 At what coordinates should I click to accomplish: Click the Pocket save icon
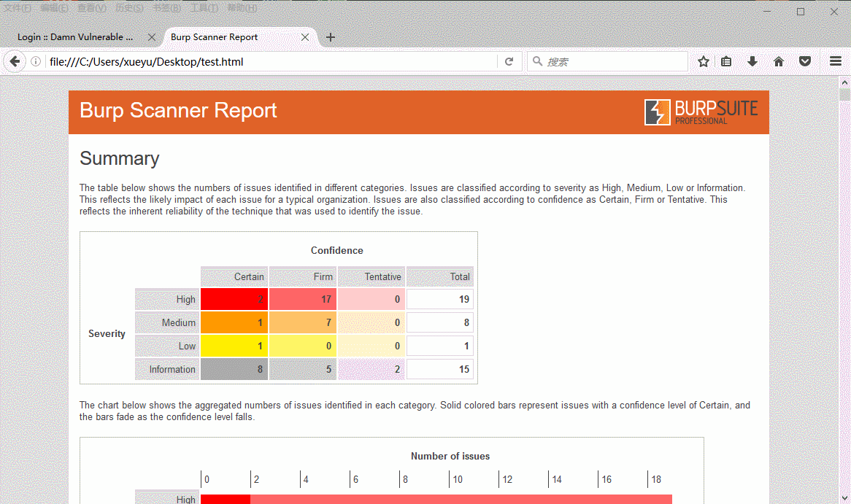[x=805, y=61]
